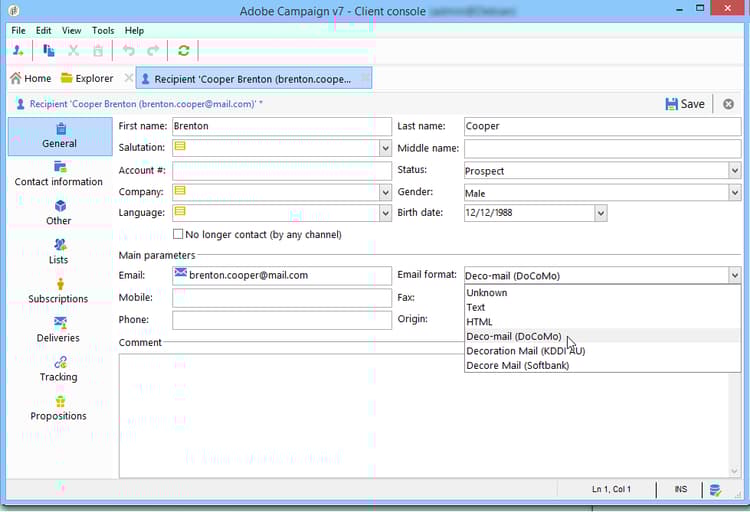Click the Comment scrollbar down arrow

click(734, 471)
